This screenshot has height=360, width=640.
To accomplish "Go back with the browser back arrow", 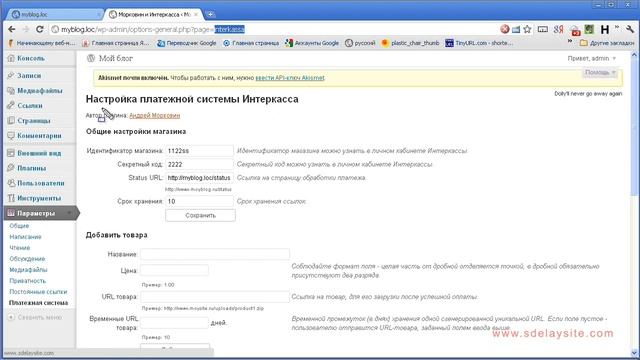I will pyautogui.click(x=11, y=29).
